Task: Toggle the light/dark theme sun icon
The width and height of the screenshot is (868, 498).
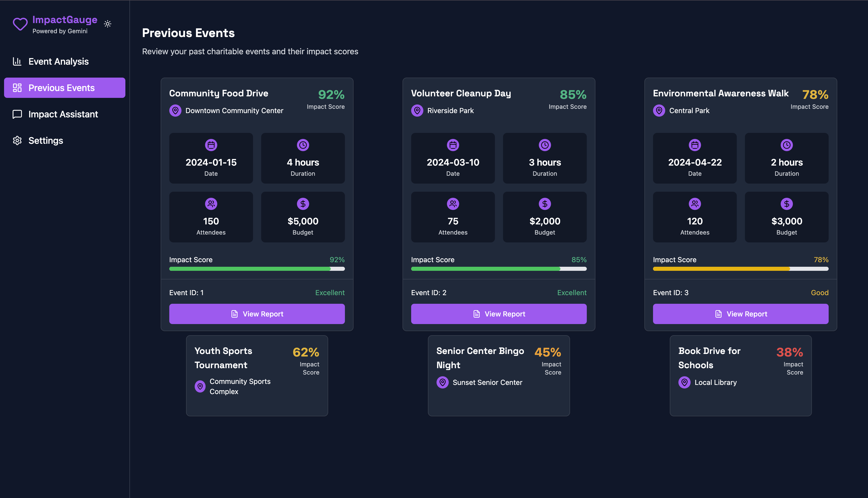Action: coord(107,24)
